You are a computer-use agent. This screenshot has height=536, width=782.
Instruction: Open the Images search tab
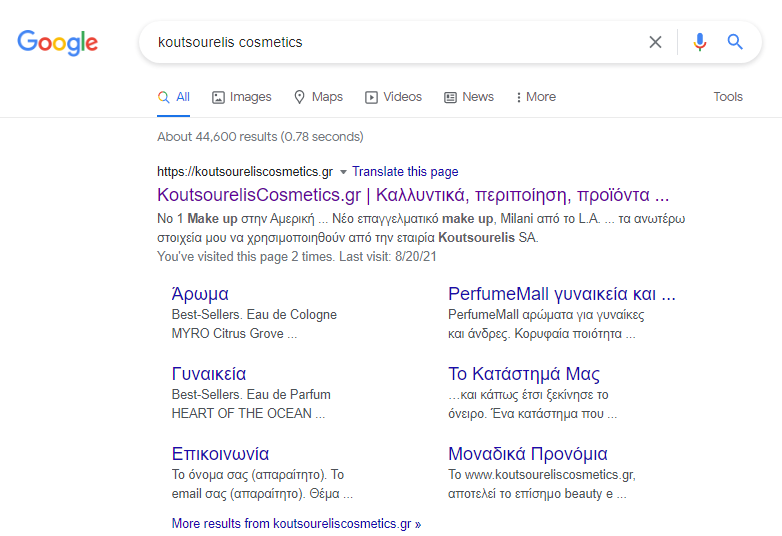coord(241,97)
